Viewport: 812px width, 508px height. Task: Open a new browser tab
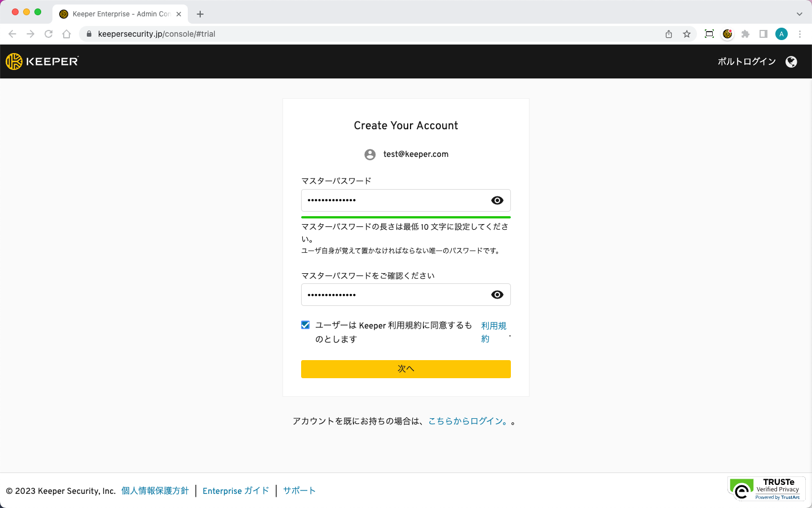click(200, 14)
